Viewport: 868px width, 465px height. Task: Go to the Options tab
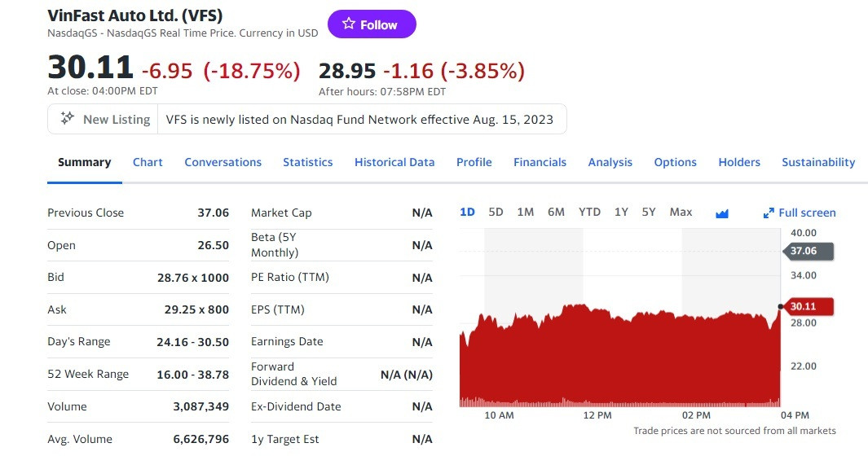675,162
